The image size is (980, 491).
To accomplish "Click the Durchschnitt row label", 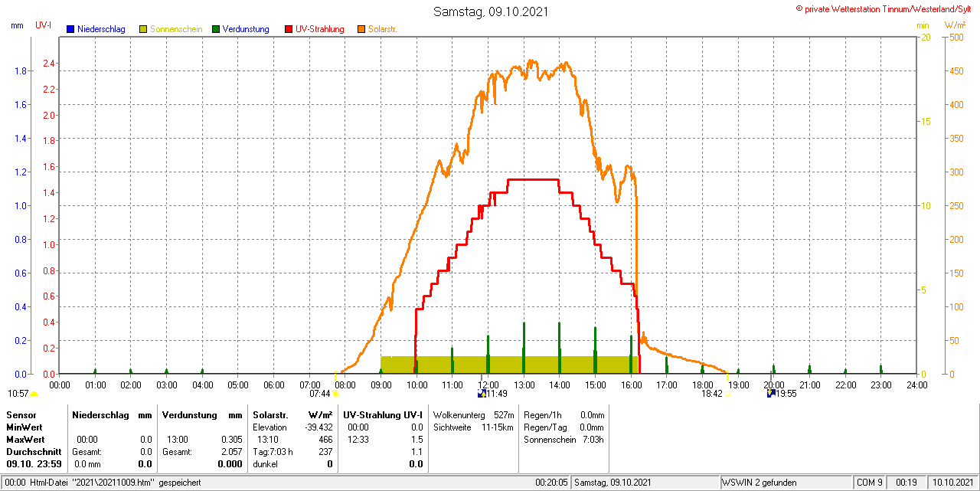I will tap(34, 452).
